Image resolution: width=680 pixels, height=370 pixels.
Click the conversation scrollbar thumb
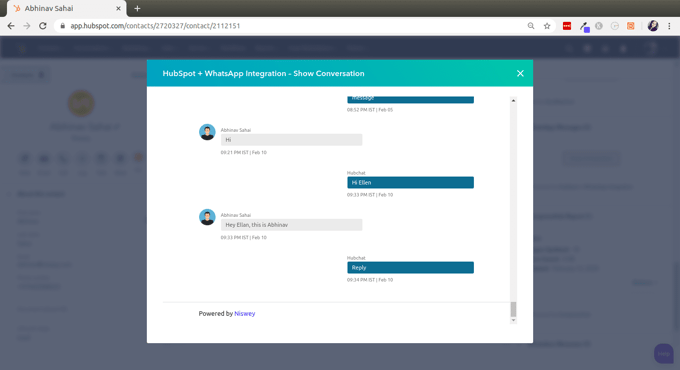[513, 309]
